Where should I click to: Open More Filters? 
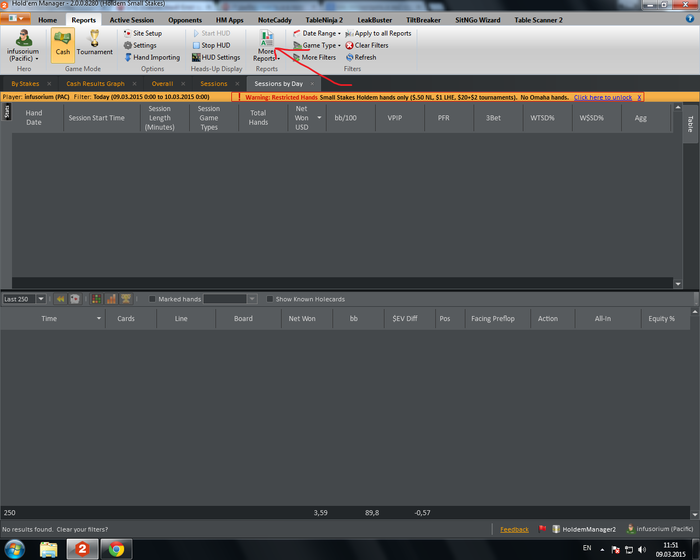(314, 58)
